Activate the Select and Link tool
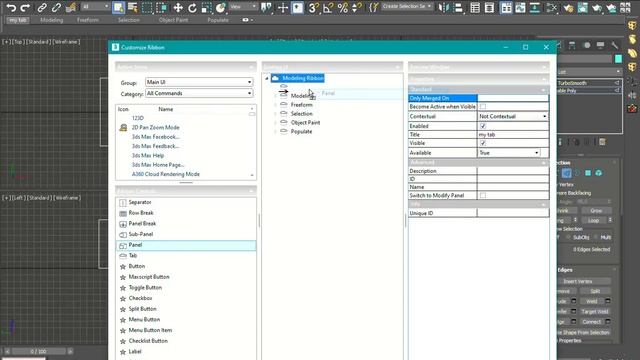The image size is (640, 360). [42, 7]
